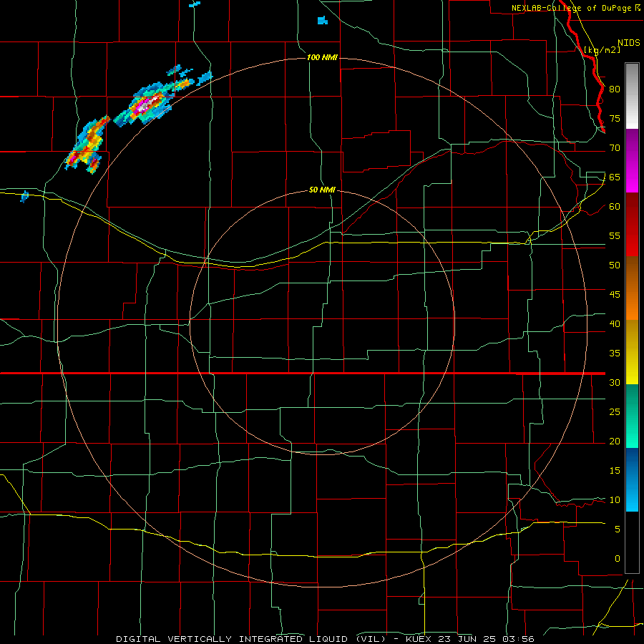This screenshot has width=644, height=644.
Task: Select the 15 value on the VIL scale
Action: pos(615,471)
